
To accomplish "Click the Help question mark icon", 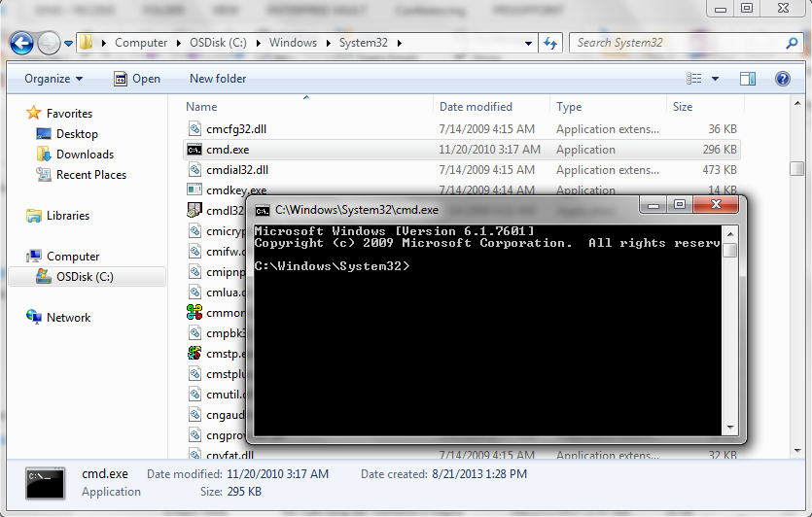I will click(781, 79).
